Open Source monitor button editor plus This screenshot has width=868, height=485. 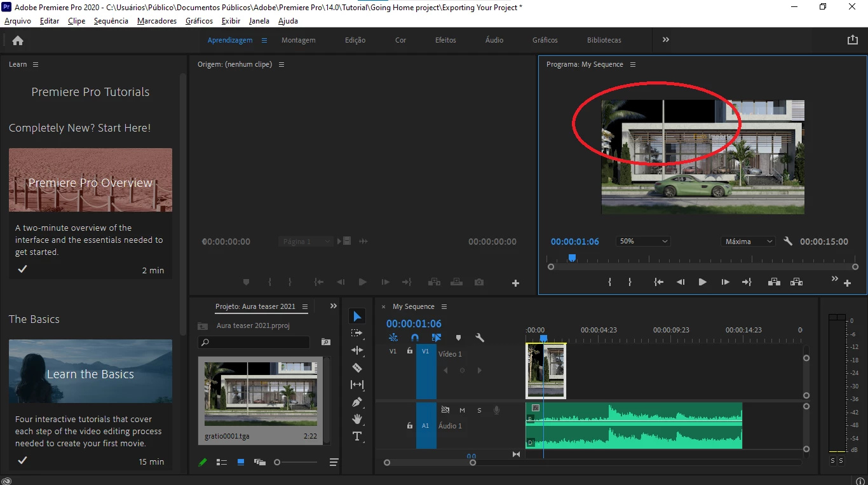coord(516,283)
